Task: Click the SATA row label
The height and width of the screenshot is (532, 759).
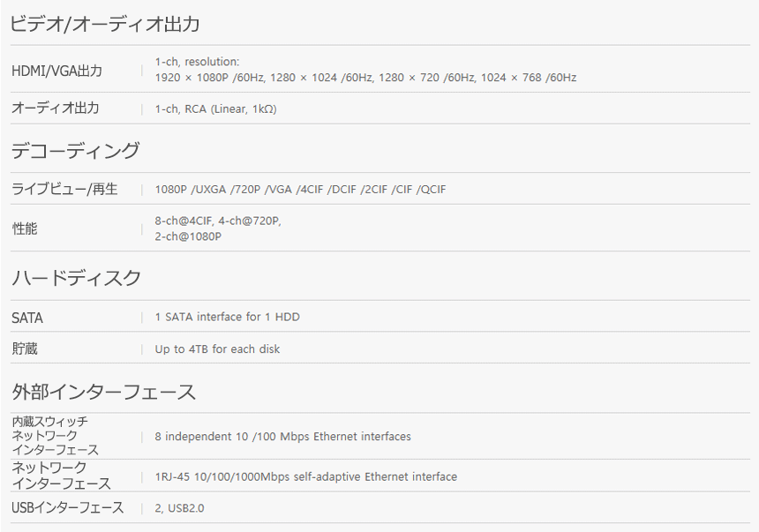Action: point(27,318)
